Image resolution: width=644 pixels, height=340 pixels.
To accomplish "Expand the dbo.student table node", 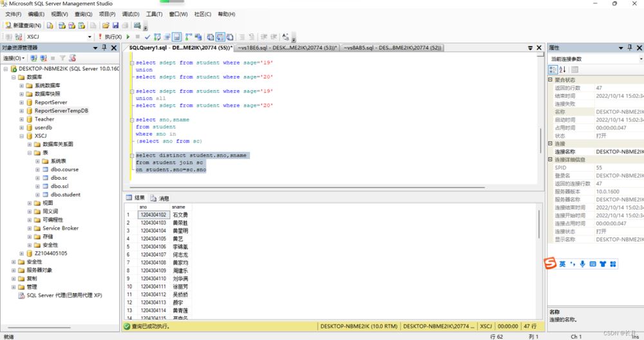I will 37,194.
